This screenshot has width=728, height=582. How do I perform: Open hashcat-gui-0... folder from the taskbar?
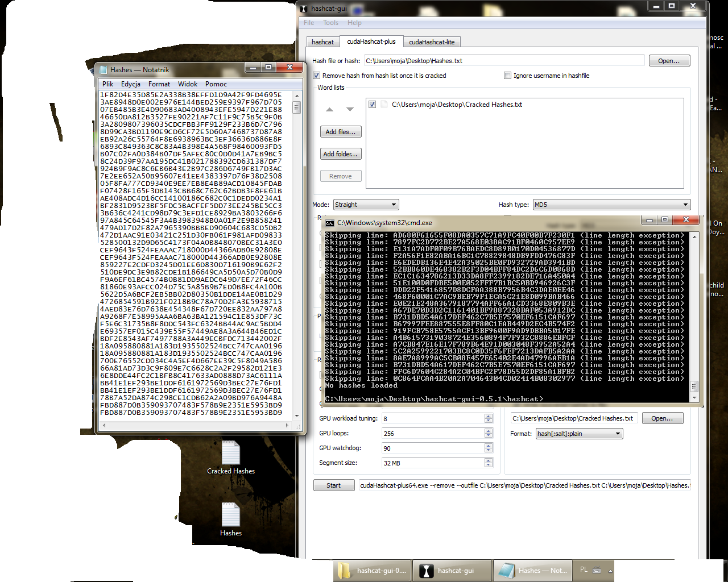(373, 571)
